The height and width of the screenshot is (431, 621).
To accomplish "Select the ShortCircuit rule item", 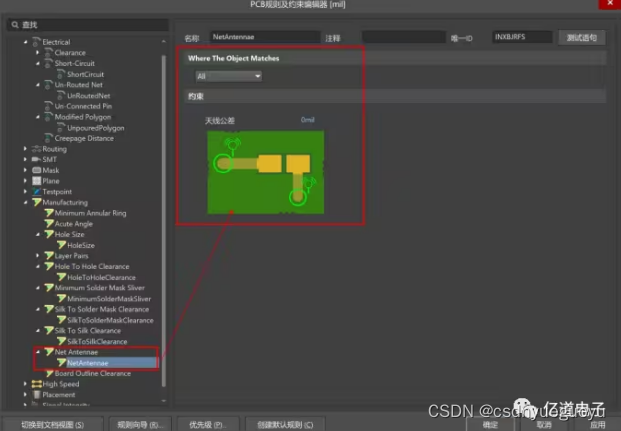I will (x=85, y=74).
